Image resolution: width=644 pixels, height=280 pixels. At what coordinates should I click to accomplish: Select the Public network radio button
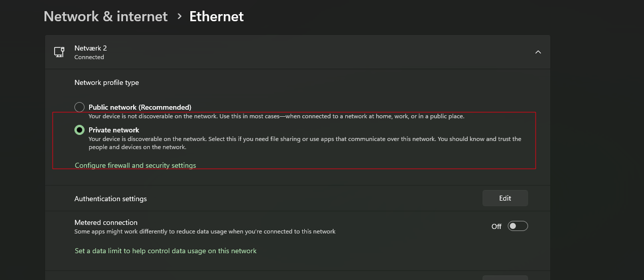[79, 107]
